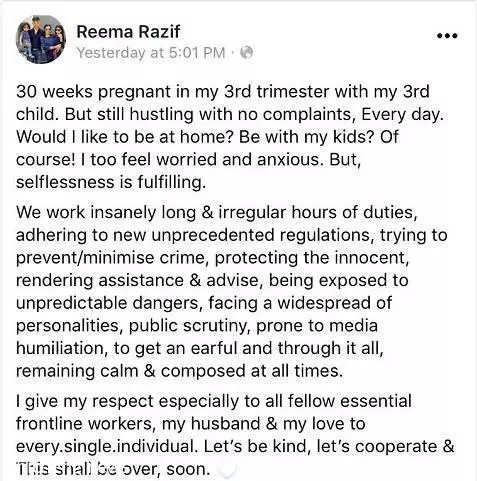Click the line starting 'We work insanely long'
Image resolution: width=477 pixels, height=481 pixels.
[x=217, y=212]
